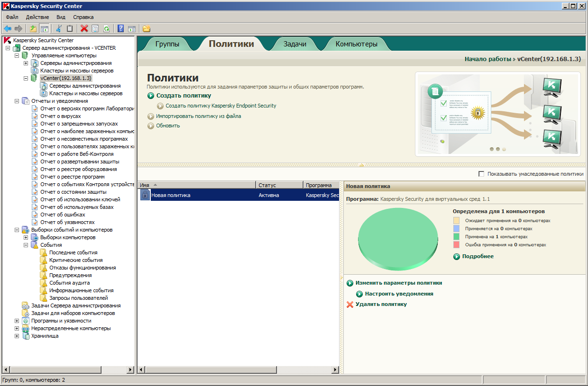Viewport: 588px width, 386px height.
Task: Click Импортировать политику из файла link
Action: (x=199, y=116)
